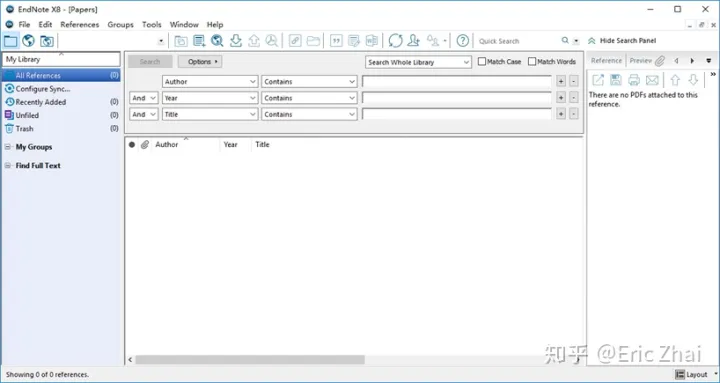Click the Previous Page up-arrow icon
The width and height of the screenshot is (720, 383).
[x=675, y=80]
